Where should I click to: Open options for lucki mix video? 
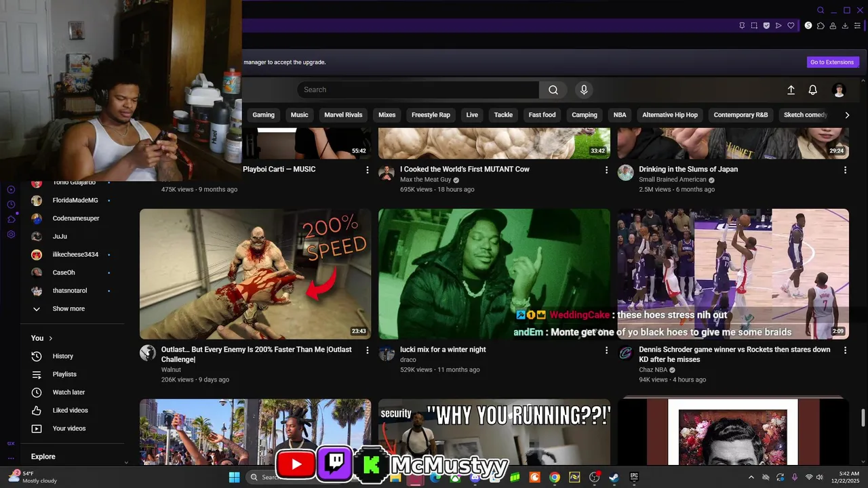tap(606, 350)
